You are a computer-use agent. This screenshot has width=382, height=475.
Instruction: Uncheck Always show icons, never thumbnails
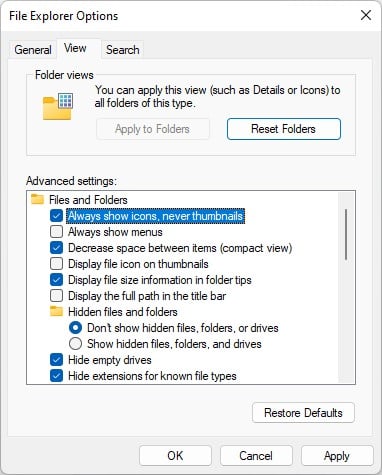[56, 216]
